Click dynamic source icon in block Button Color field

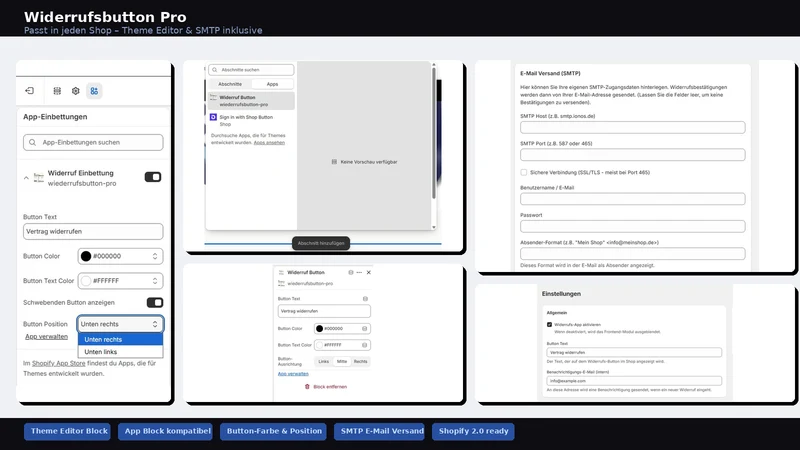point(365,329)
